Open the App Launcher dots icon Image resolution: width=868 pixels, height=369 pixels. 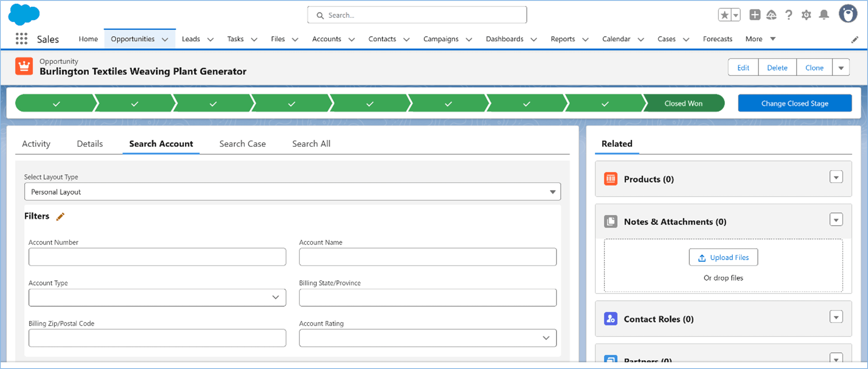(21, 39)
